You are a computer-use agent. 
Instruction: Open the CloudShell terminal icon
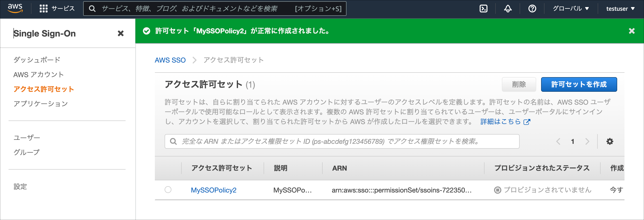point(483,9)
